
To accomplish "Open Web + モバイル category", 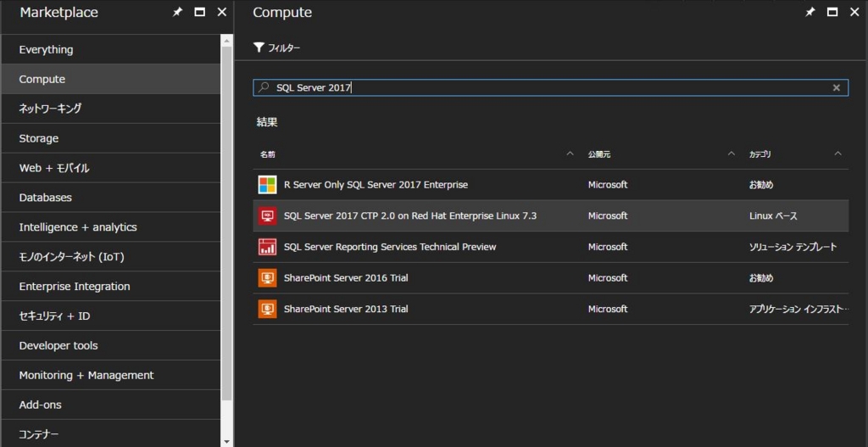I will [x=111, y=168].
